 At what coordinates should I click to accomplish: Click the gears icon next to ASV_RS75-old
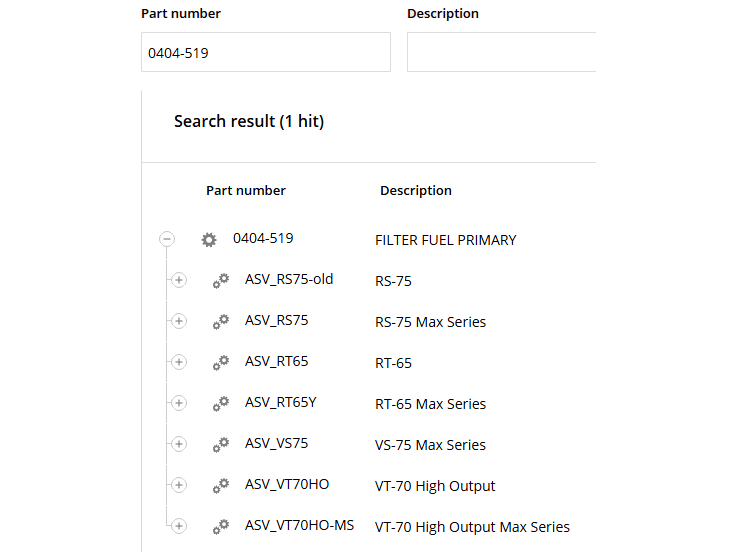221,281
